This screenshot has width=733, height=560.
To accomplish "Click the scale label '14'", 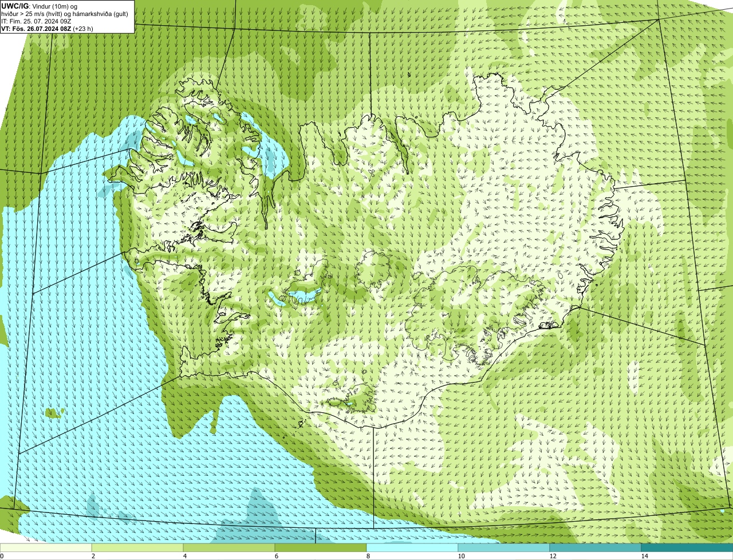I will [x=644, y=556].
